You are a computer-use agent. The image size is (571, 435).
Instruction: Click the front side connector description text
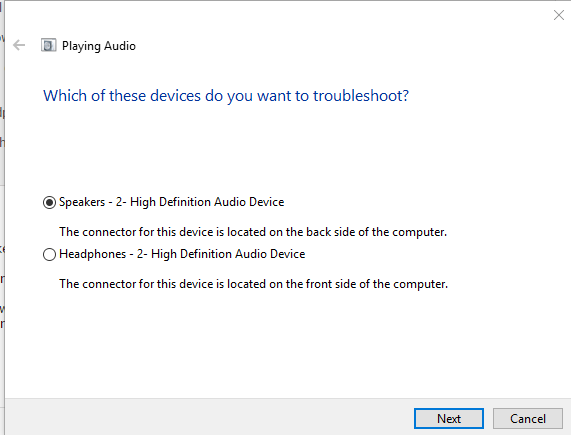pyautogui.click(x=253, y=284)
